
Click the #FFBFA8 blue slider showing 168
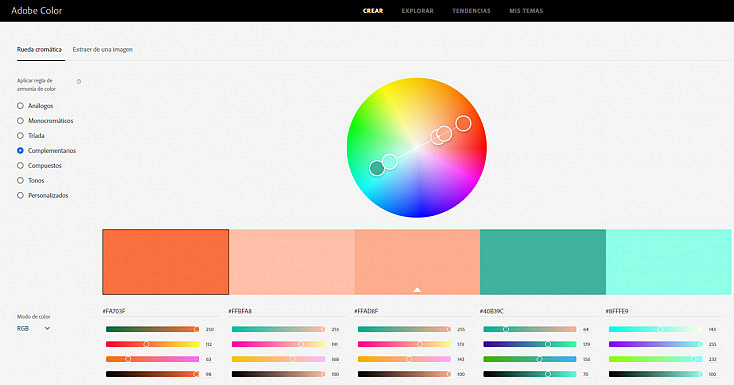point(279,359)
